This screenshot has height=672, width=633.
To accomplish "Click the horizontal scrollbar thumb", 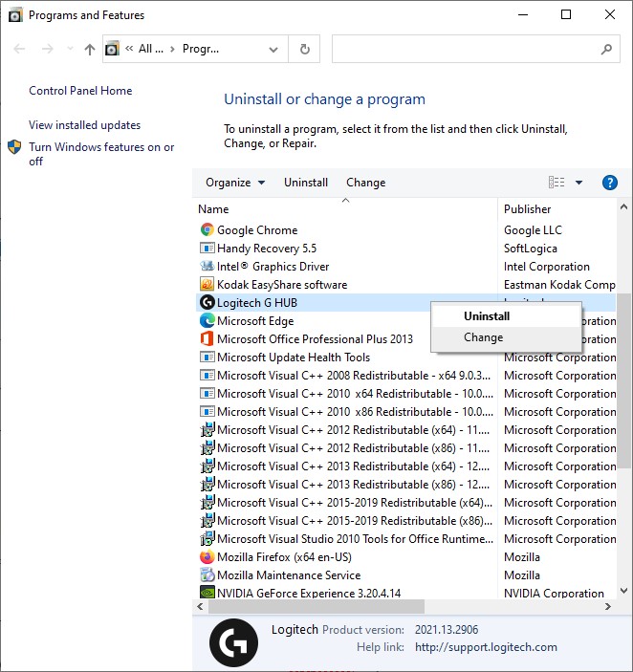I will (x=316, y=606).
